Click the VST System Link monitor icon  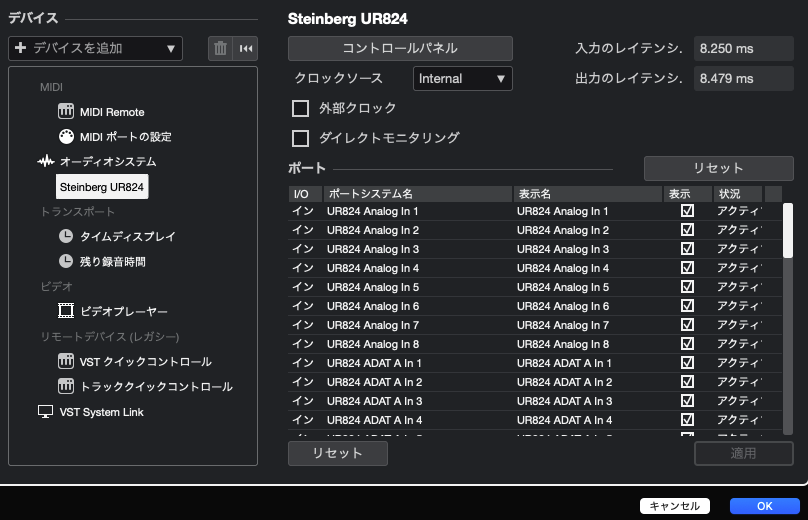(45, 412)
